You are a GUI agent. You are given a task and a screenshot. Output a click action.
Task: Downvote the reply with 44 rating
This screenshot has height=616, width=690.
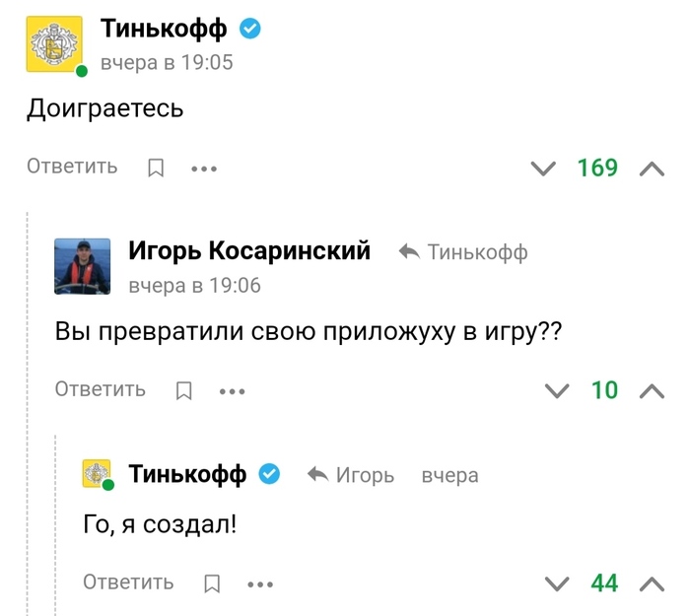tap(558, 583)
